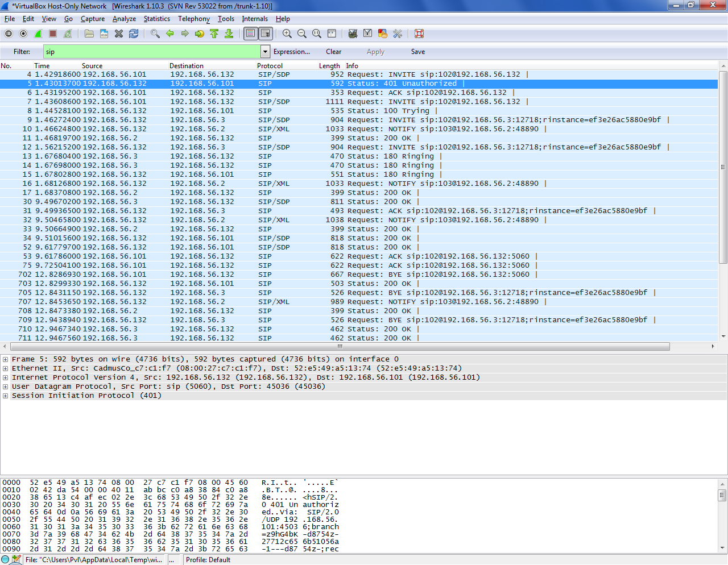The image size is (728, 565).
Task: Open the Telephony menu
Action: tap(193, 19)
